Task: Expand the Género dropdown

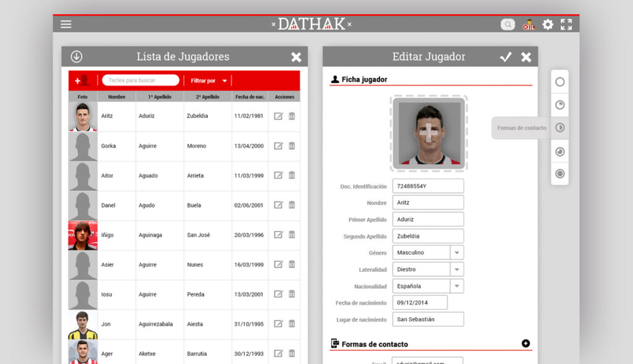Action: tap(457, 253)
